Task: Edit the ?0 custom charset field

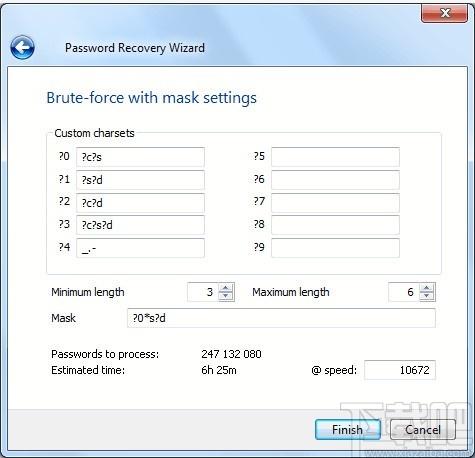Action: point(140,157)
